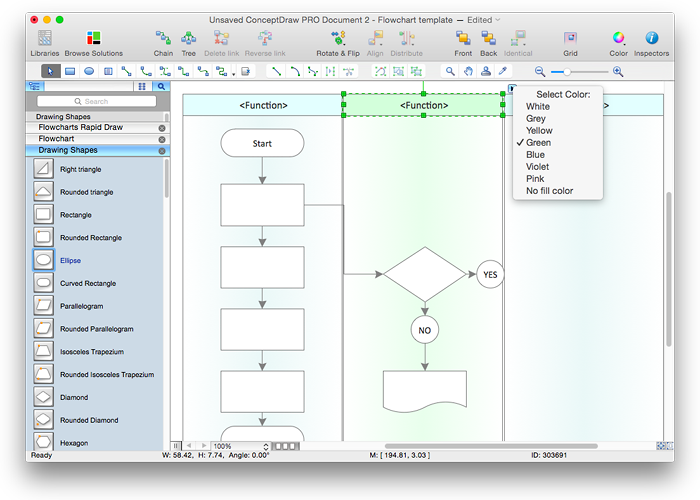Click the library Search field

[x=96, y=101]
